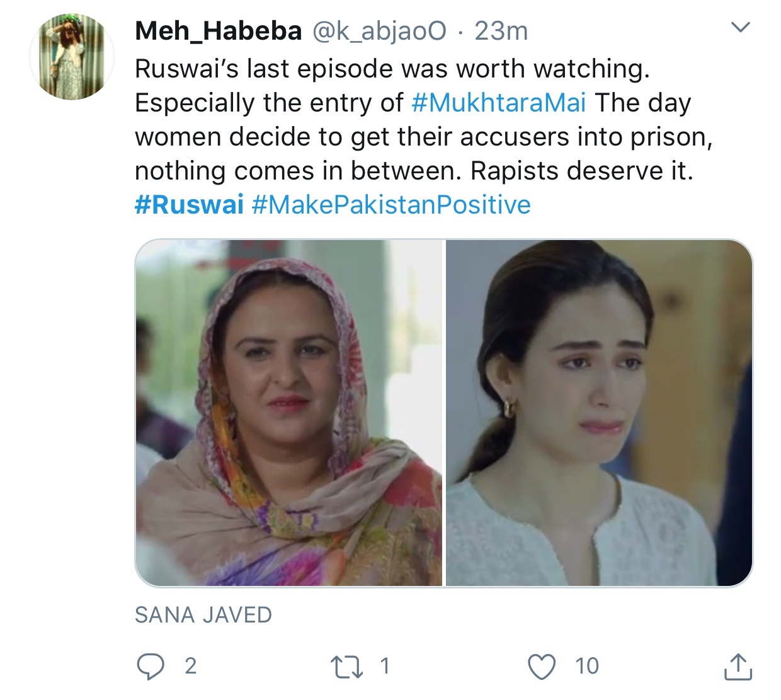View the right photo of crying woman
Image resolution: width=781 pixels, height=700 pixels.
(599, 413)
